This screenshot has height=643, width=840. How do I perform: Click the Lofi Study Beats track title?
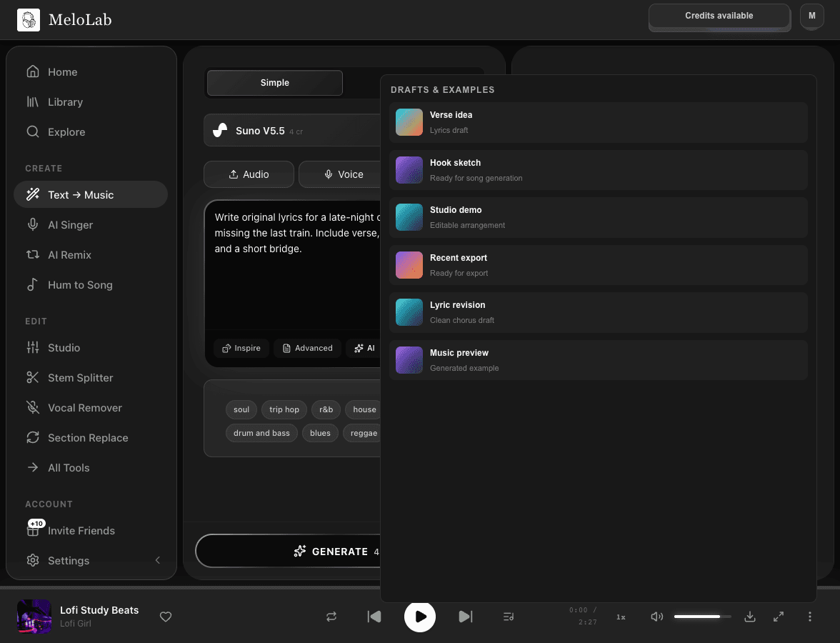pos(99,610)
